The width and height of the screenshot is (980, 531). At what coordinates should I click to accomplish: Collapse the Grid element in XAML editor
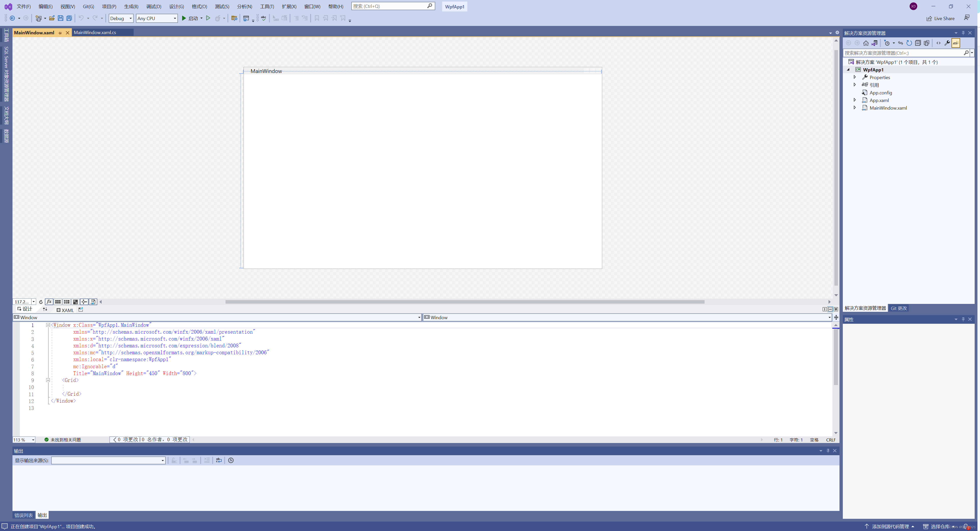pos(48,380)
